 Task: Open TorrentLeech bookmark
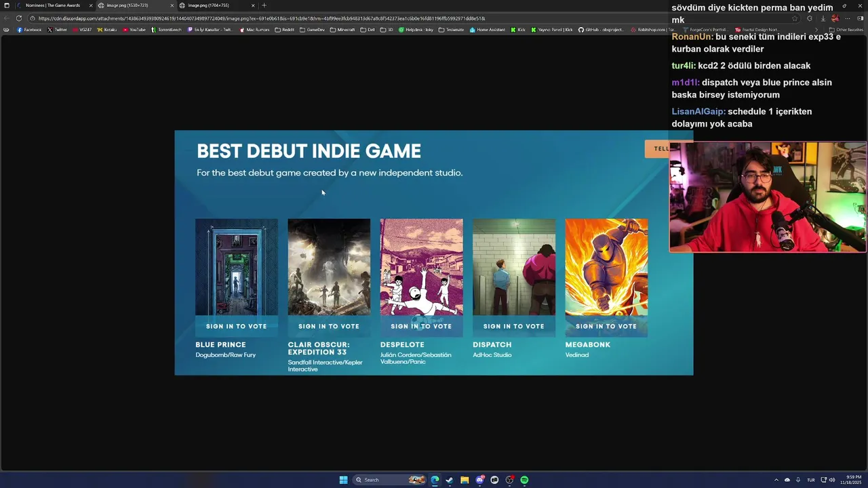click(166, 30)
